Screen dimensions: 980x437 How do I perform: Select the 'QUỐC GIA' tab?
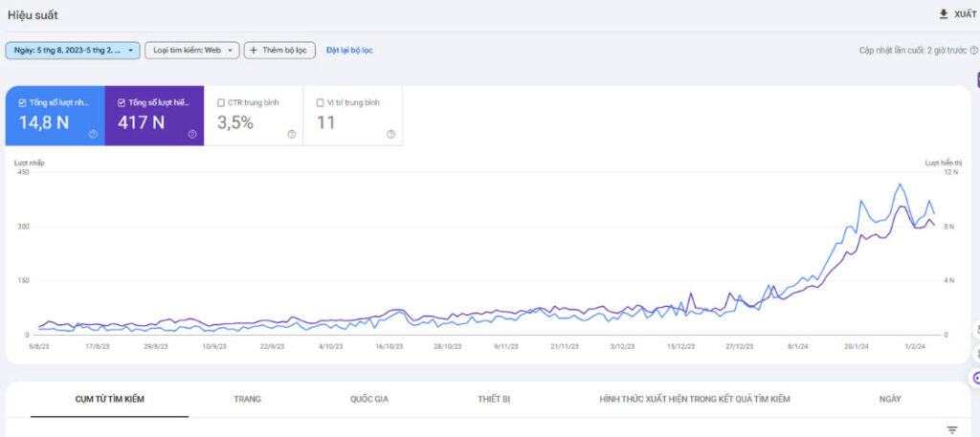[368, 399]
